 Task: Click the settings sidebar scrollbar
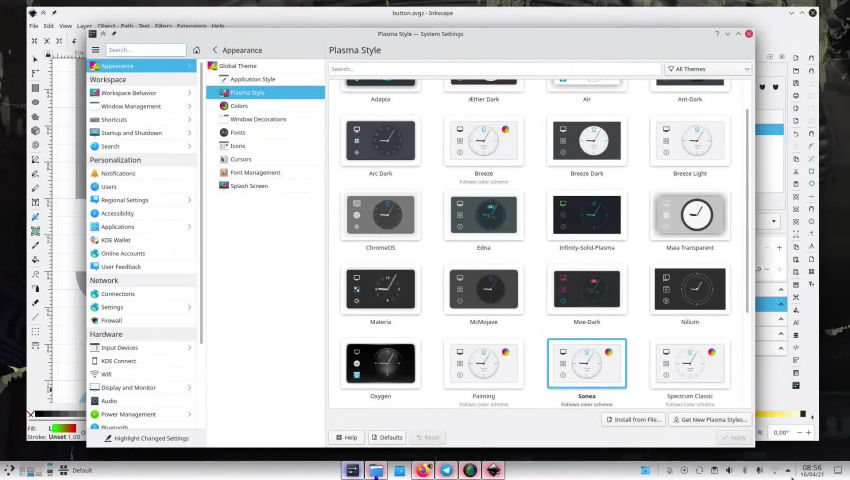click(x=202, y=203)
